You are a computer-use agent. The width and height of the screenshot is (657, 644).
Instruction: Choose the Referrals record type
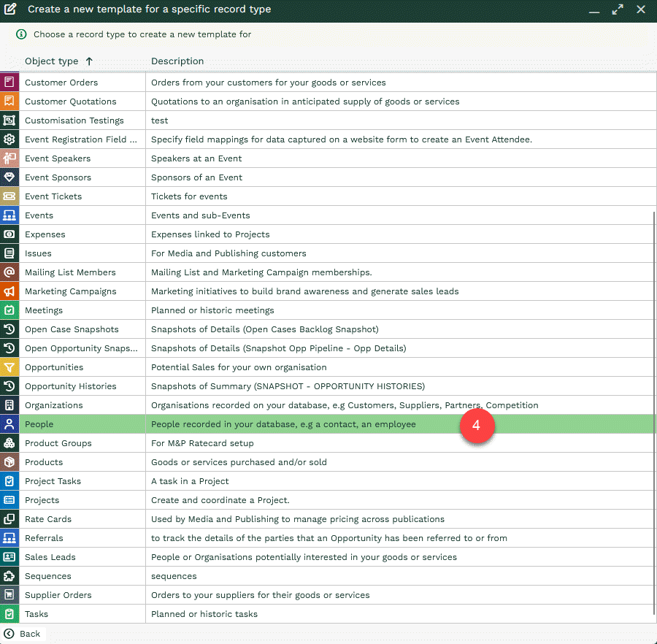328,538
